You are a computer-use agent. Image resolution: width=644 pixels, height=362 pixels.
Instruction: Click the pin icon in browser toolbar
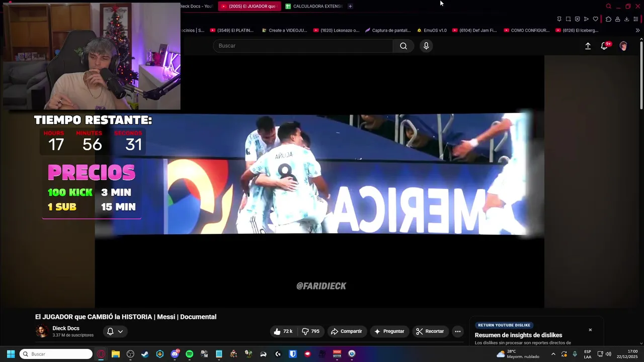tap(559, 19)
